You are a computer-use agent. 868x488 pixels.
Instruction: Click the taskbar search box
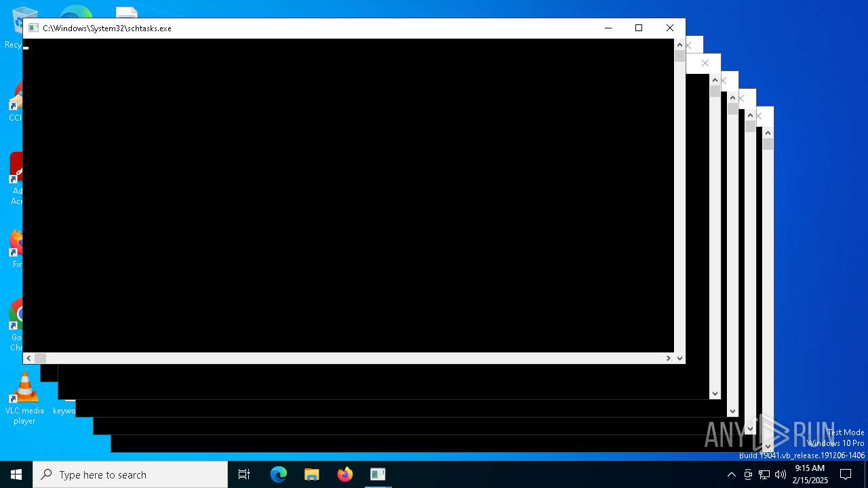coord(130,474)
